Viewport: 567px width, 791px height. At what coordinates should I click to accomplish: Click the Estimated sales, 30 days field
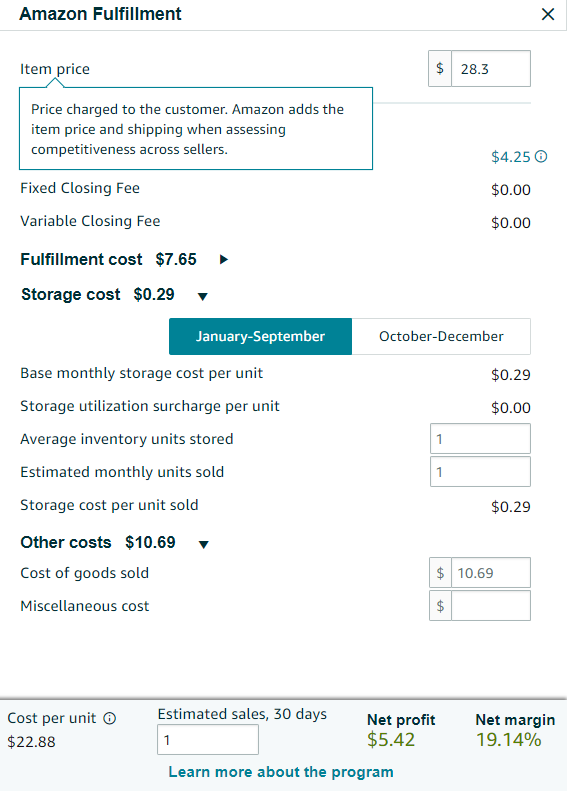(x=208, y=740)
